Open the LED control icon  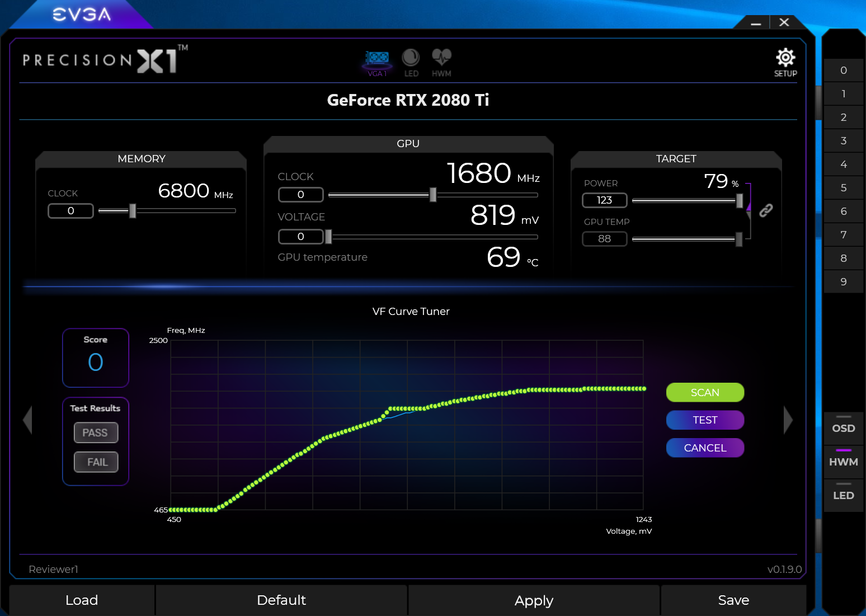point(411,63)
